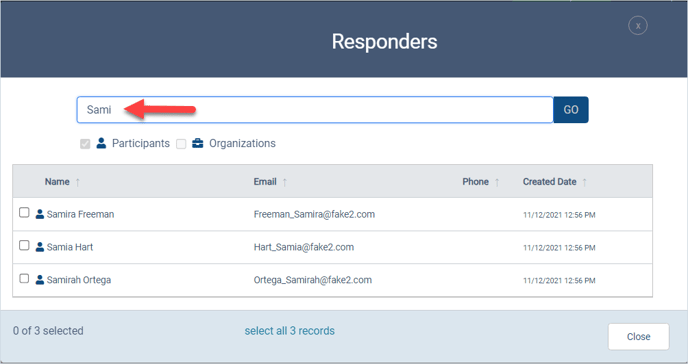The height and width of the screenshot is (364, 688).
Task: Click select all 3 records link
Action: coord(290,331)
